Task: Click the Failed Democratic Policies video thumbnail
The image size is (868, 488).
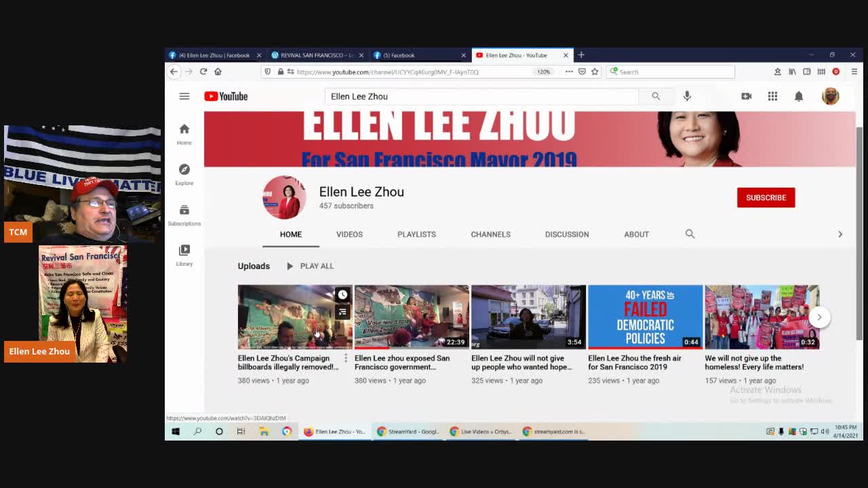Action: (x=645, y=317)
